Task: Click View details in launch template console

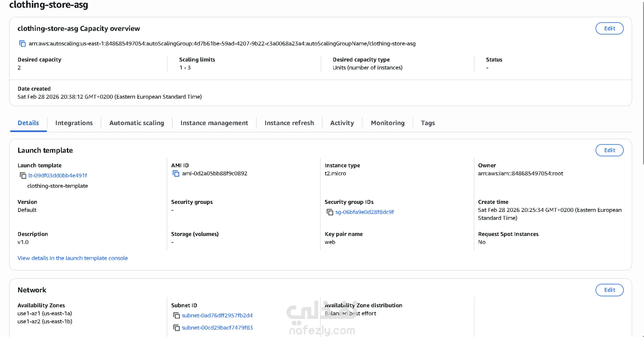Action: coord(72,258)
